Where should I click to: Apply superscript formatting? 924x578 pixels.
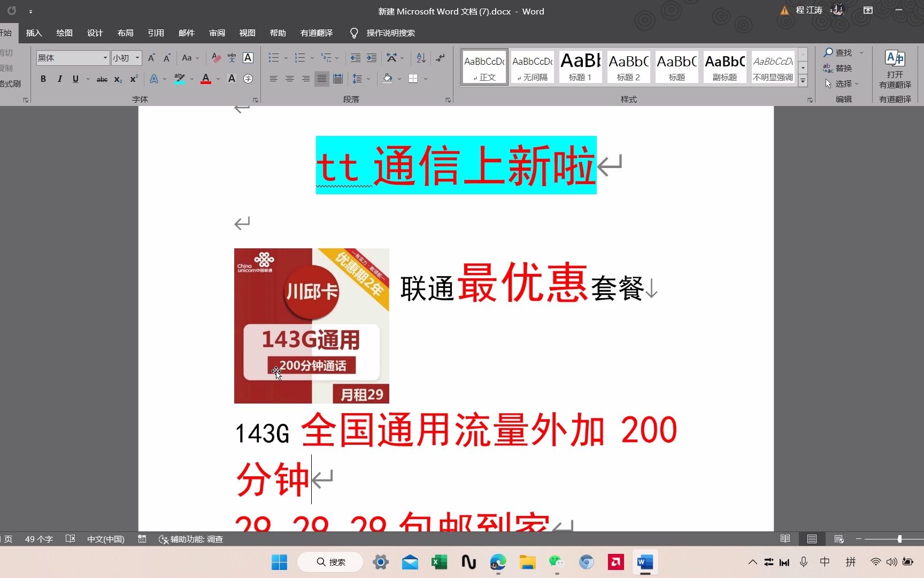(x=134, y=79)
